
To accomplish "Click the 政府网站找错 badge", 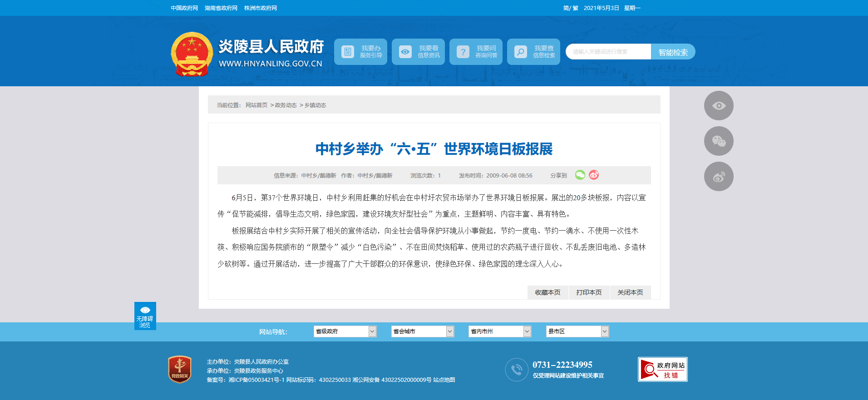I will (x=662, y=369).
